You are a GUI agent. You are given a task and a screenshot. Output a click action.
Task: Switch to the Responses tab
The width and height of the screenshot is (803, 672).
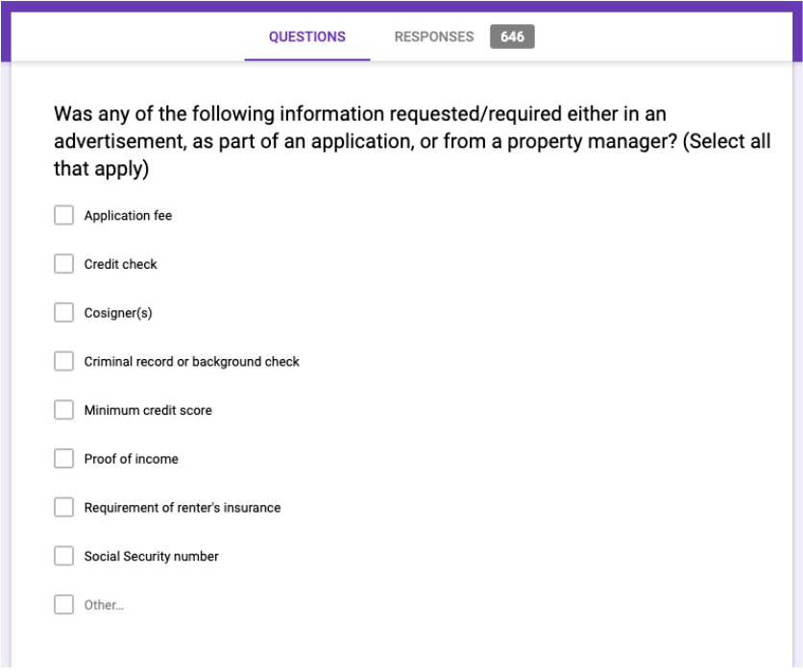point(434,36)
